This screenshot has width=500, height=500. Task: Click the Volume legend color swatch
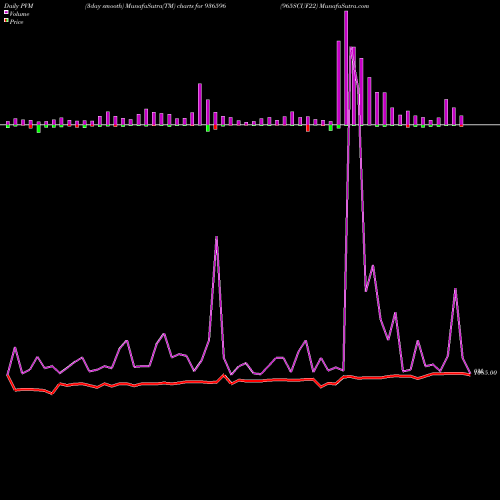[x=6, y=12]
